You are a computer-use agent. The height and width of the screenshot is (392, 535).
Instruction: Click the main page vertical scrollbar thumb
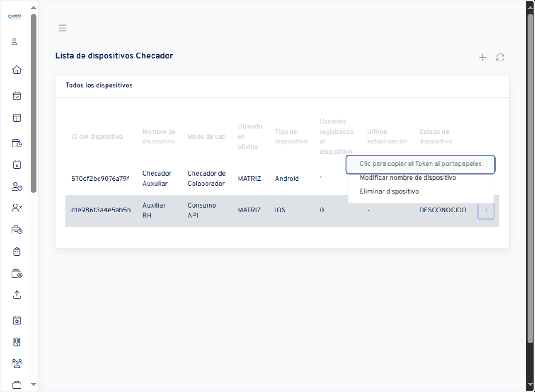click(530, 178)
